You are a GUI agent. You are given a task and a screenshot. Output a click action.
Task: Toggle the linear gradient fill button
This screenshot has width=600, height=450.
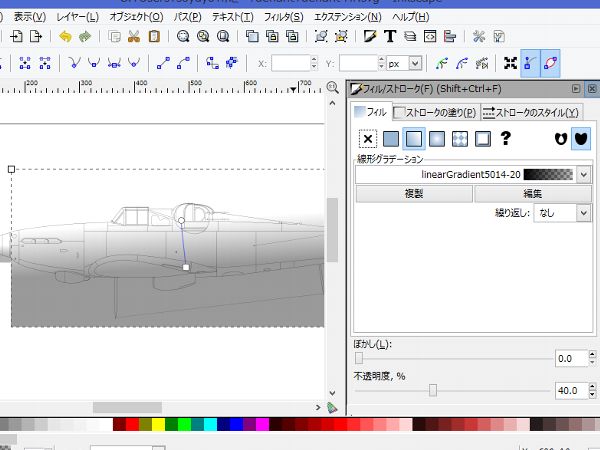tap(414, 139)
